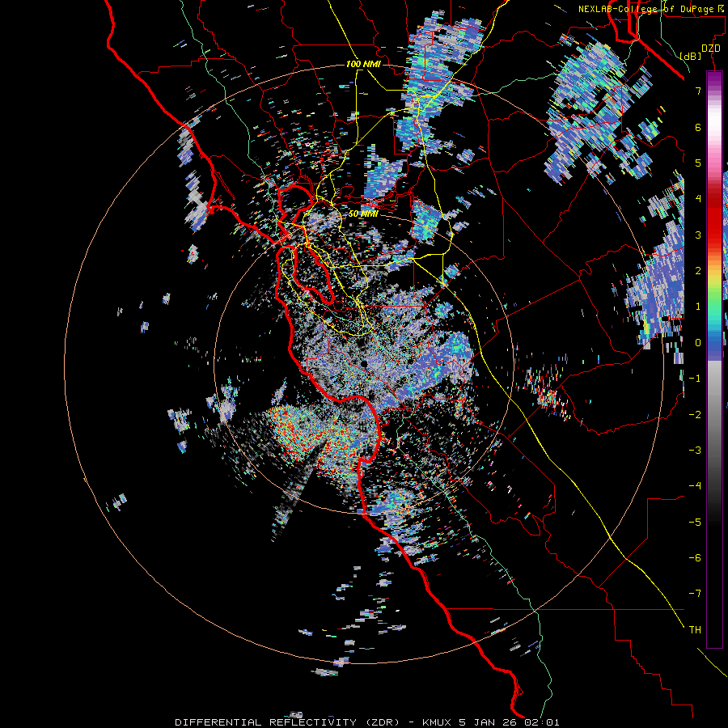The image size is (728, 728).
Task: Select the -6 value on color scale
Action: point(695,557)
